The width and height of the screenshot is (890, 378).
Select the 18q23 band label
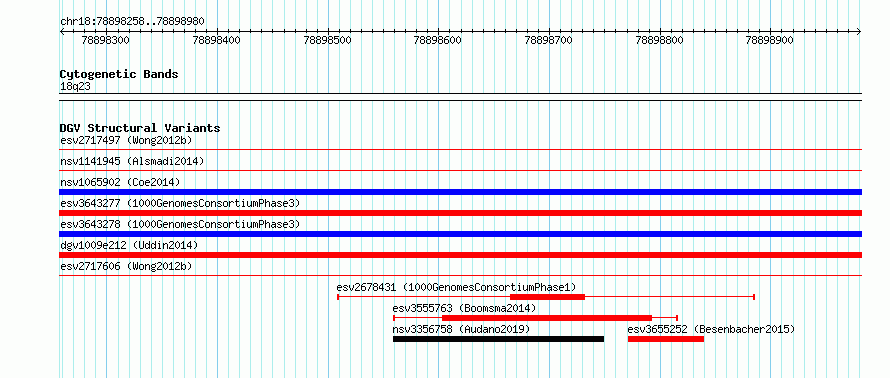[x=75, y=87]
